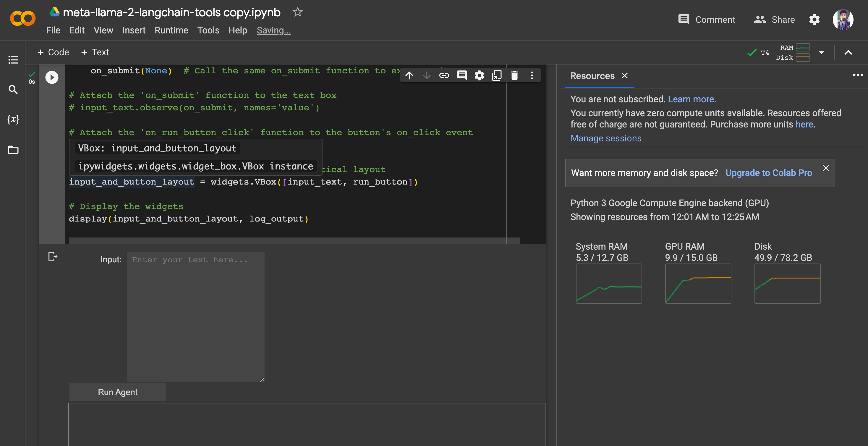
Task: Collapse the header with chevron up
Action: 848,53
